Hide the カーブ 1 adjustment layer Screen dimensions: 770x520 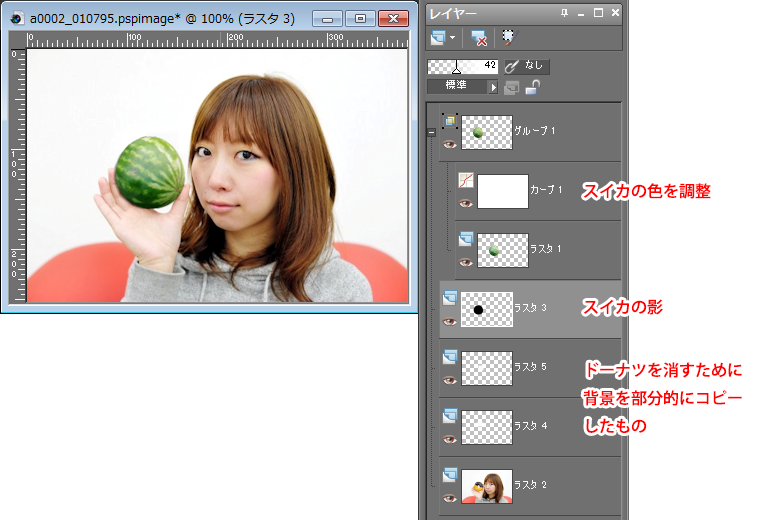[x=466, y=203]
